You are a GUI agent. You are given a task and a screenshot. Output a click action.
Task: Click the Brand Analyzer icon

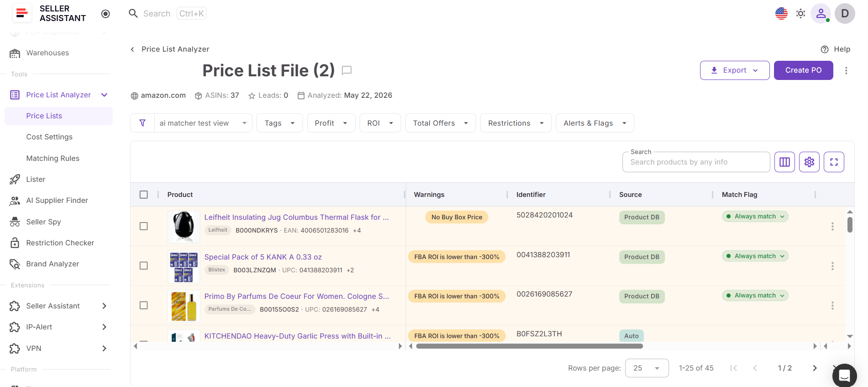(x=15, y=264)
